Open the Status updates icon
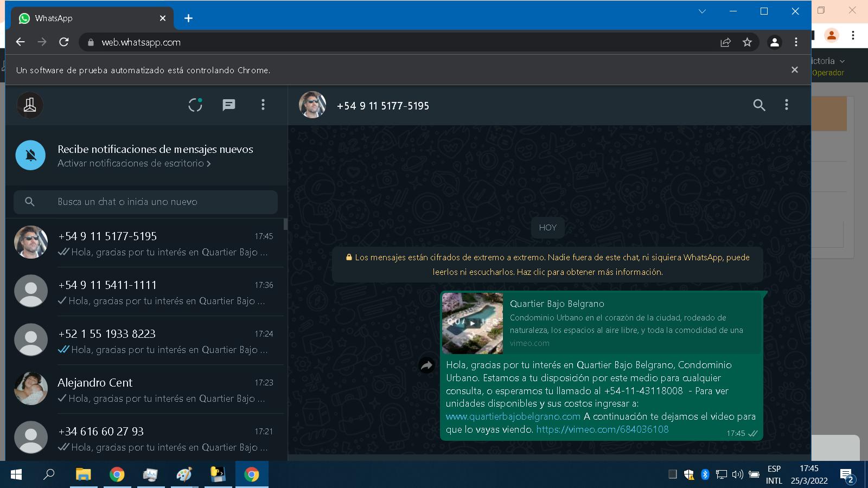 click(x=195, y=105)
